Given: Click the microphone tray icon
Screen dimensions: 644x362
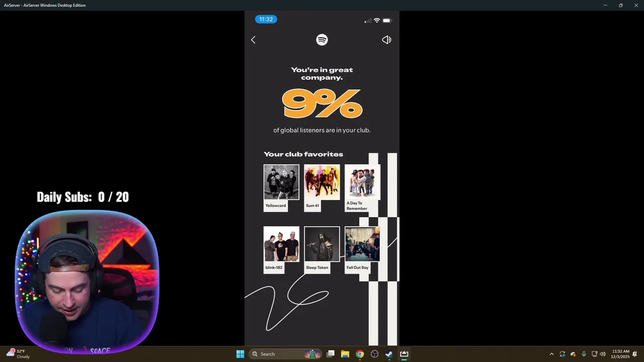Looking at the screenshot, I should pos(584,354).
